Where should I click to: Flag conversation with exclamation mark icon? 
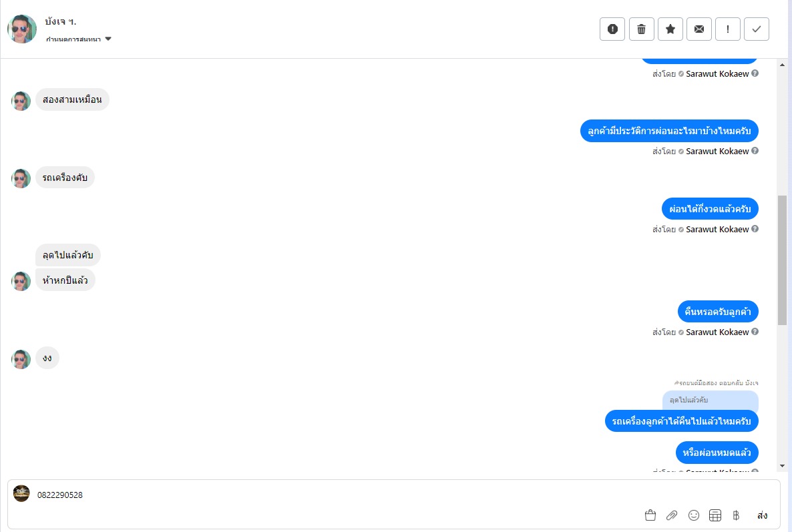[728, 29]
